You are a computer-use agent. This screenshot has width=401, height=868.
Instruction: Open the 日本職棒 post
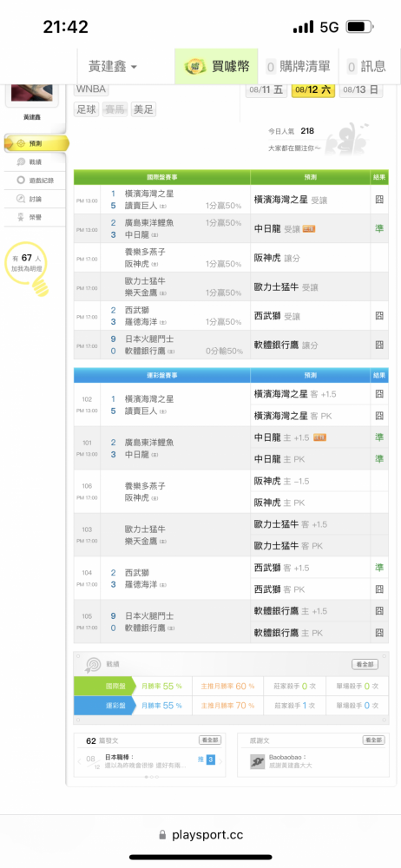click(146, 760)
